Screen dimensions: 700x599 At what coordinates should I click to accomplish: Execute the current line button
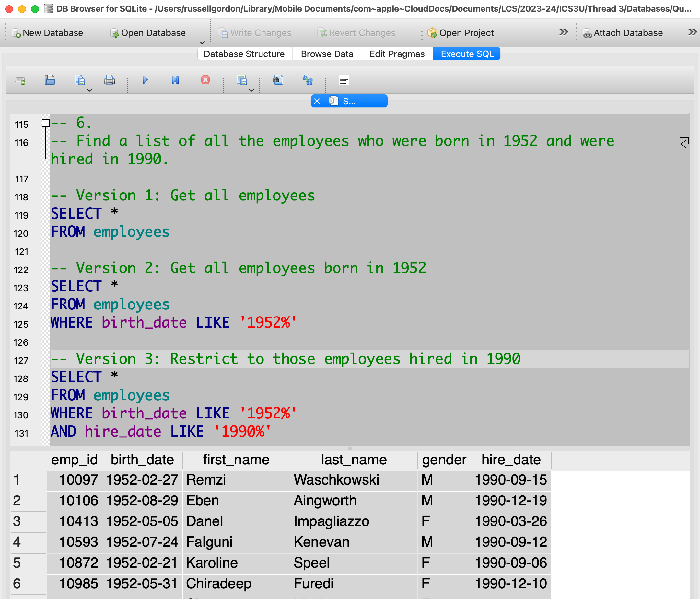[x=175, y=80]
